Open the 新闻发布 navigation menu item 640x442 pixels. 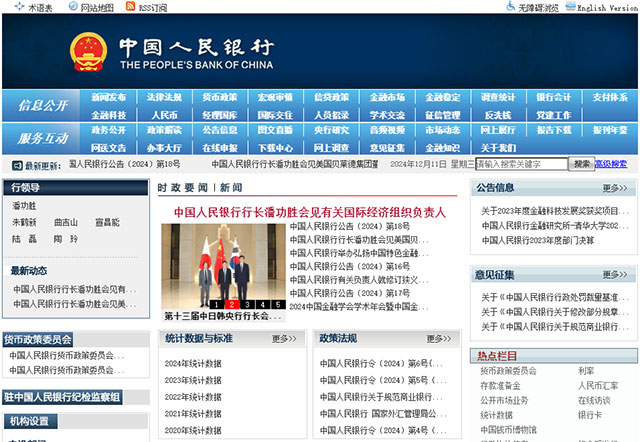coord(109,98)
